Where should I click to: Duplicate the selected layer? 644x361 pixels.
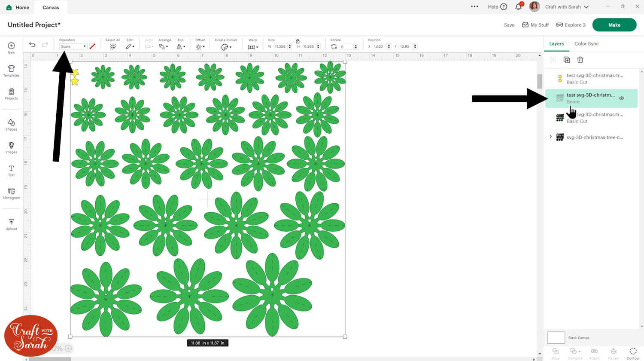tap(567, 60)
